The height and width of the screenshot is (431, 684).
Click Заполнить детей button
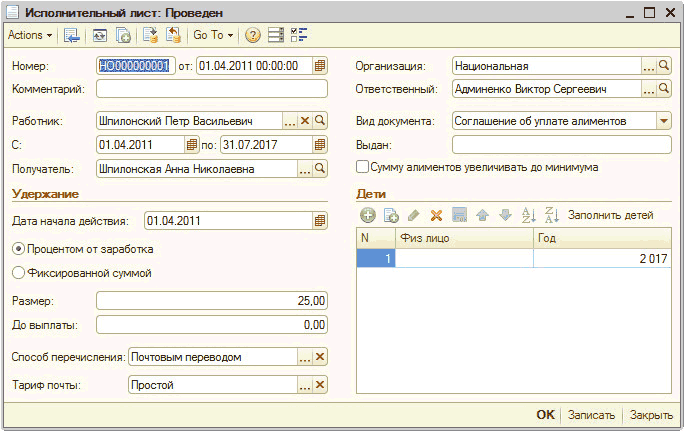[610, 215]
